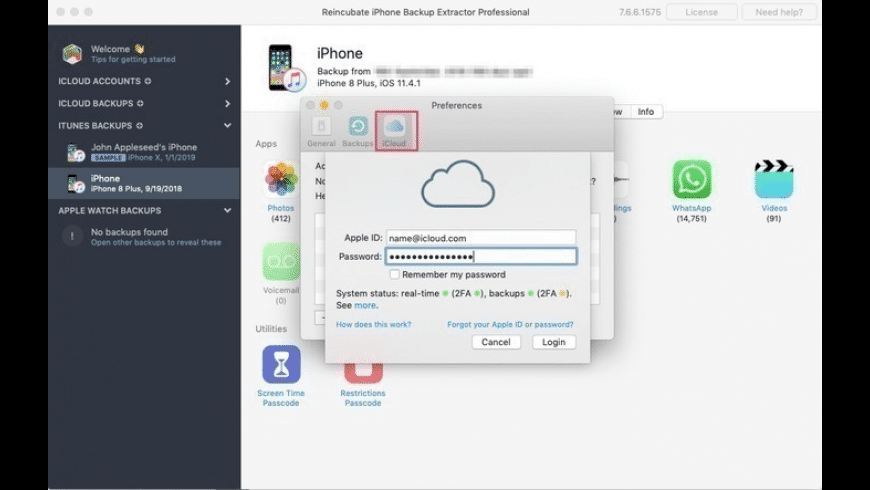This screenshot has height=490, width=870.
Task: Expand the iCloud Accounts section
Action: 227,81
